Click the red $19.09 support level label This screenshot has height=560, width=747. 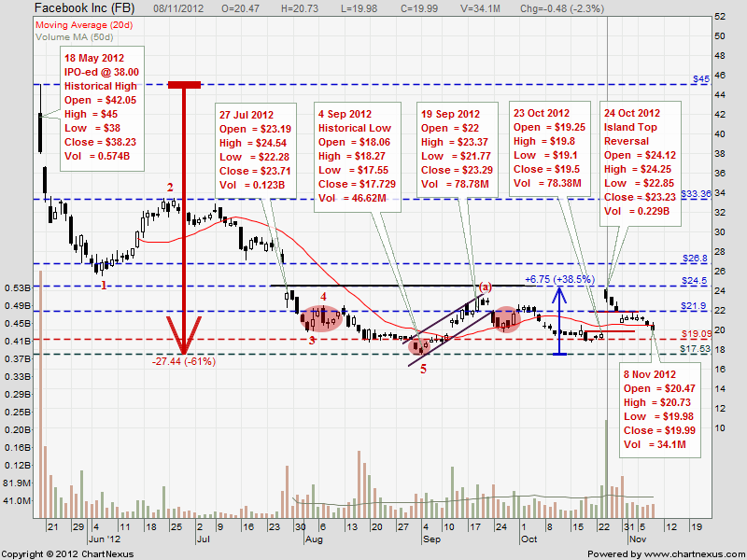point(696,334)
